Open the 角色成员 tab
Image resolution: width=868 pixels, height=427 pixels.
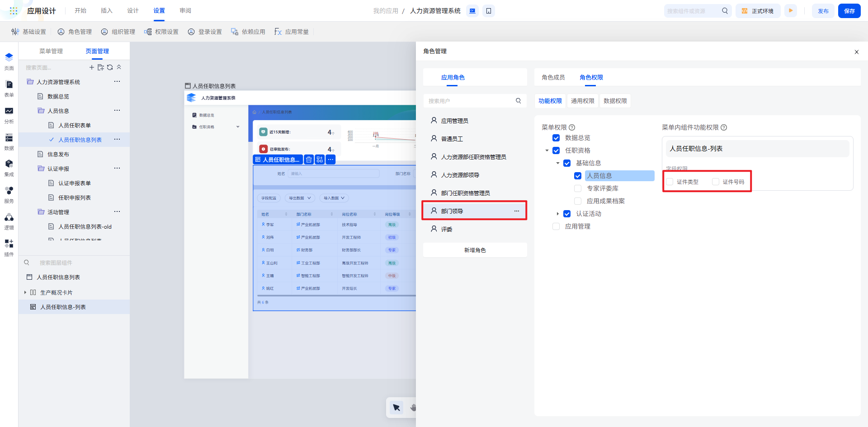tap(553, 77)
